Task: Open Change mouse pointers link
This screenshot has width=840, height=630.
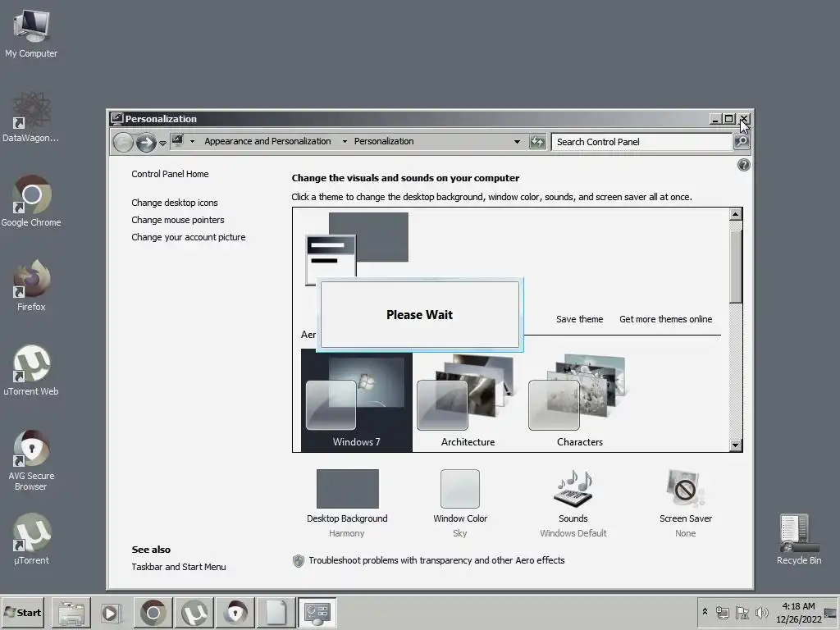Action: [178, 220]
